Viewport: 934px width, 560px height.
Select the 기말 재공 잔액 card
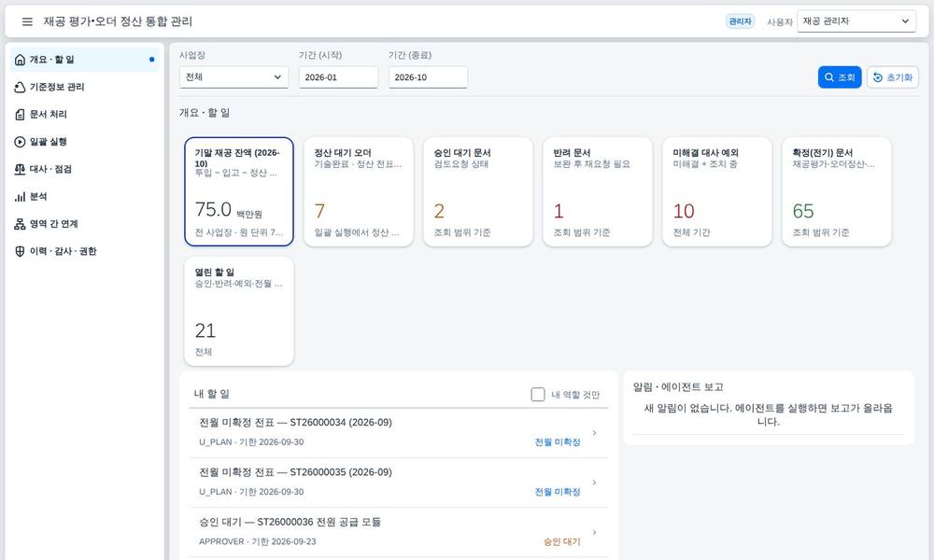point(239,191)
